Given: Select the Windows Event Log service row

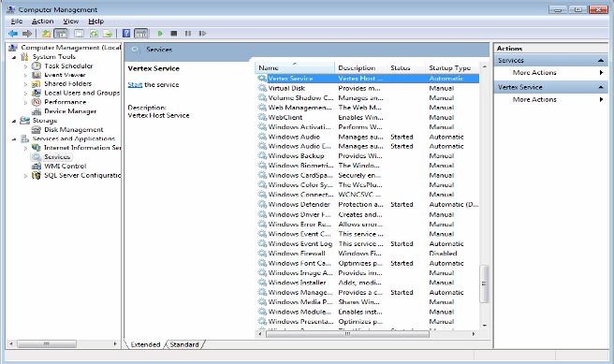Looking at the screenshot, I should (x=368, y=244).
